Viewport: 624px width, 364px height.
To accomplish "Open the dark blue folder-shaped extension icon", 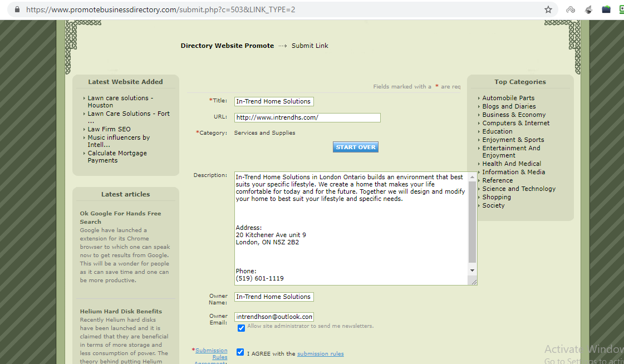I will [x=606, y=9].
